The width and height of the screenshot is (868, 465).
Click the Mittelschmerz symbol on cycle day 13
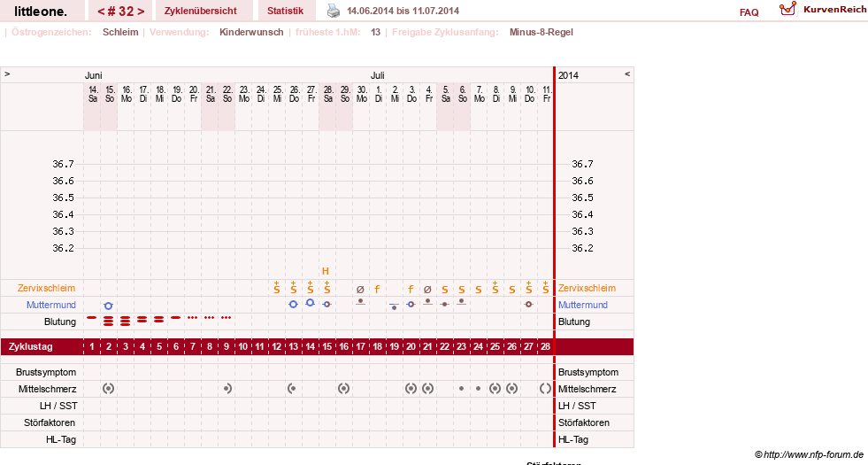[x=292, y=389]
